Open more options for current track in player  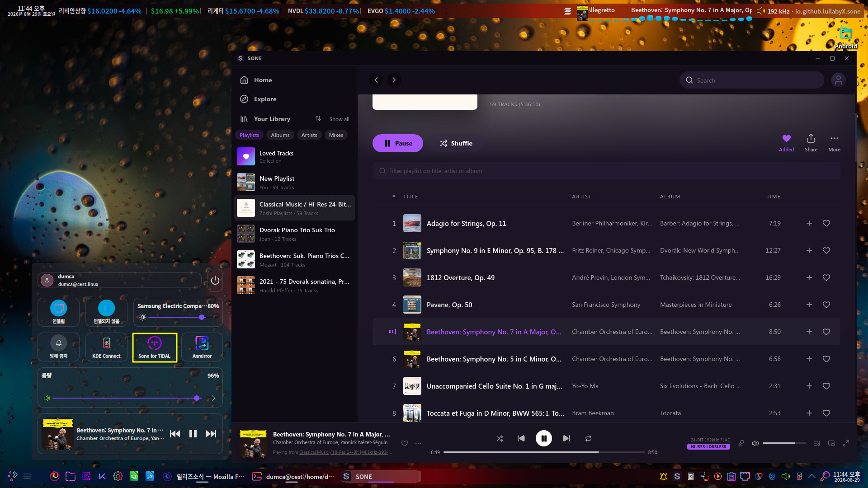418,443
